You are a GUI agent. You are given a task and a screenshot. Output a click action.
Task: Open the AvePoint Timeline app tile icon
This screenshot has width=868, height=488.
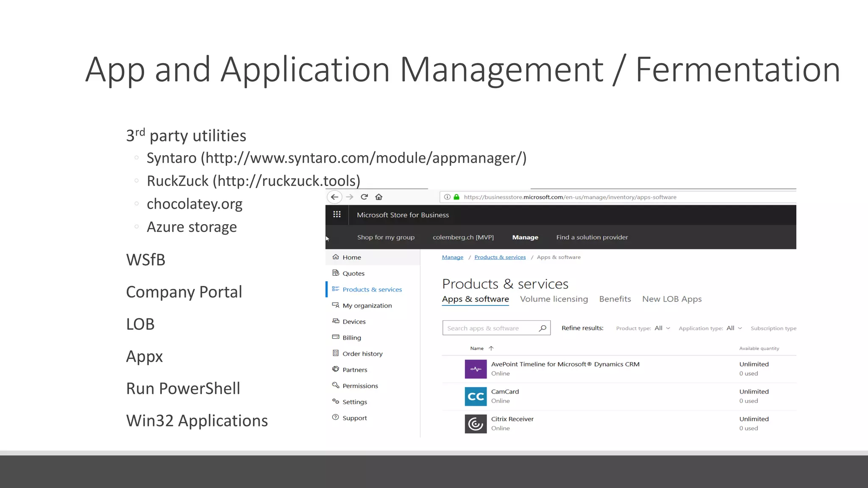coord(476,369)
